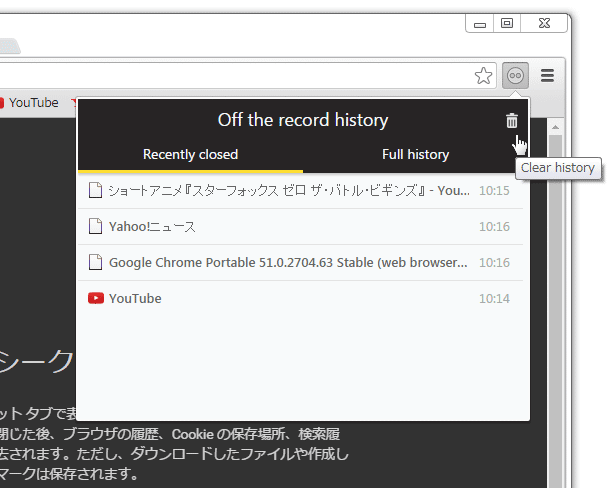The width and height of the screenshot is (612, 488).
Task: Click the red YouTube favicon in history list
Action: [96, 298]
